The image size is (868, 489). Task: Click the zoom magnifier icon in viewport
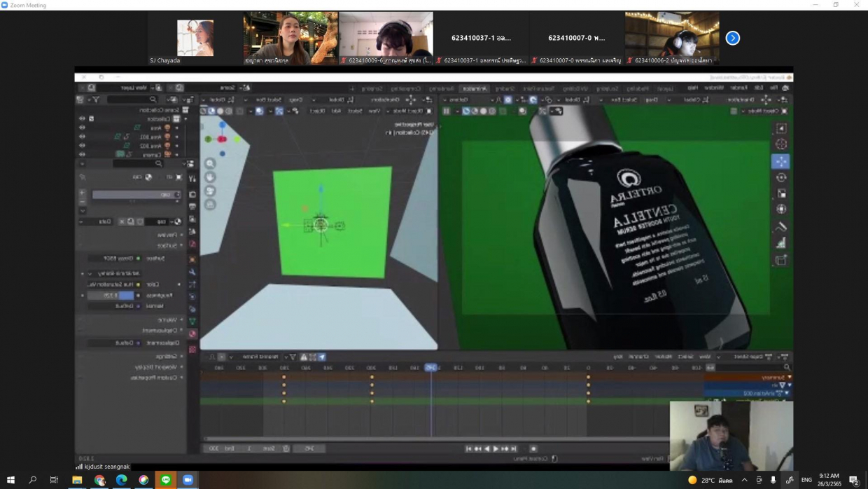[210, 163]
